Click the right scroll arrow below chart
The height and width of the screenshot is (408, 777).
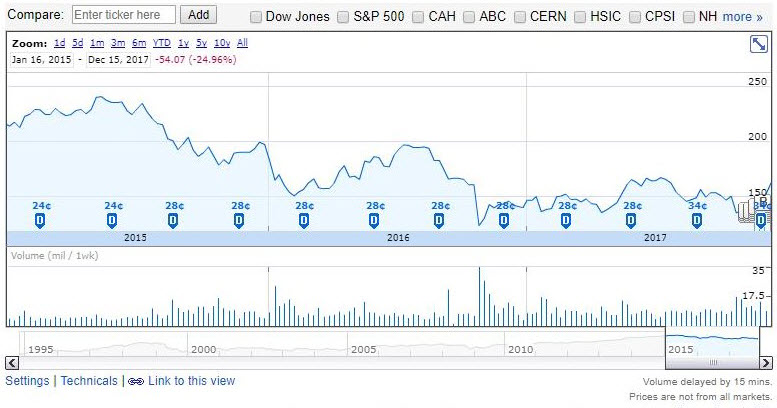[765, 362]
